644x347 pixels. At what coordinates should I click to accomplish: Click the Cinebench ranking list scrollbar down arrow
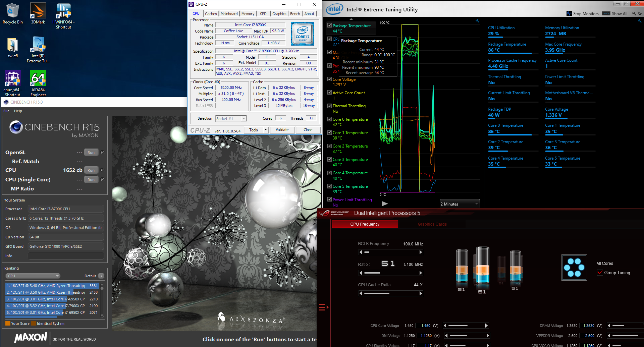[x=102, y=315]
